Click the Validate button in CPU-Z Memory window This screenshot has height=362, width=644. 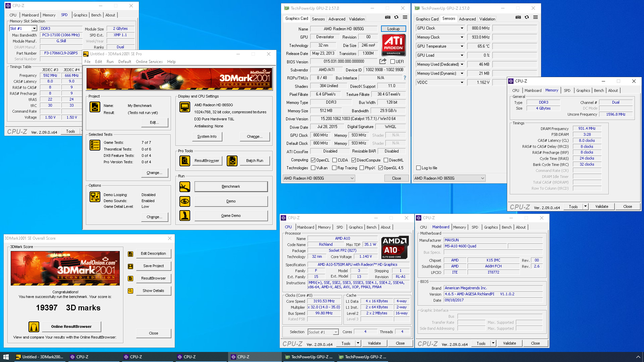(x=602, y=206)
